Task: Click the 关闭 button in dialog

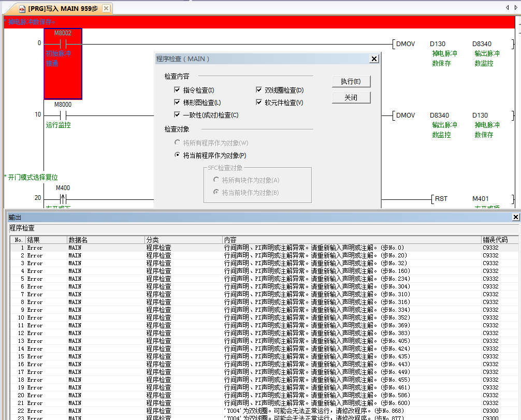Action: 351,97
